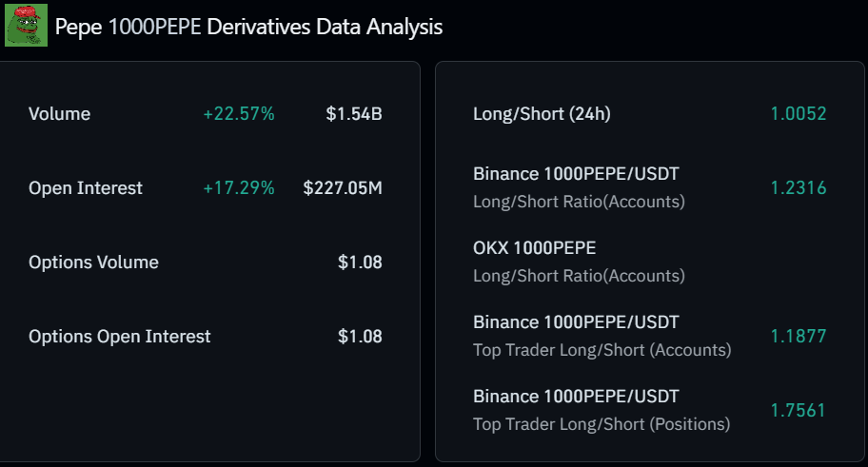Select the Options Volume label
This screenshot has height=467, width=868.
[x=93, y=263]
